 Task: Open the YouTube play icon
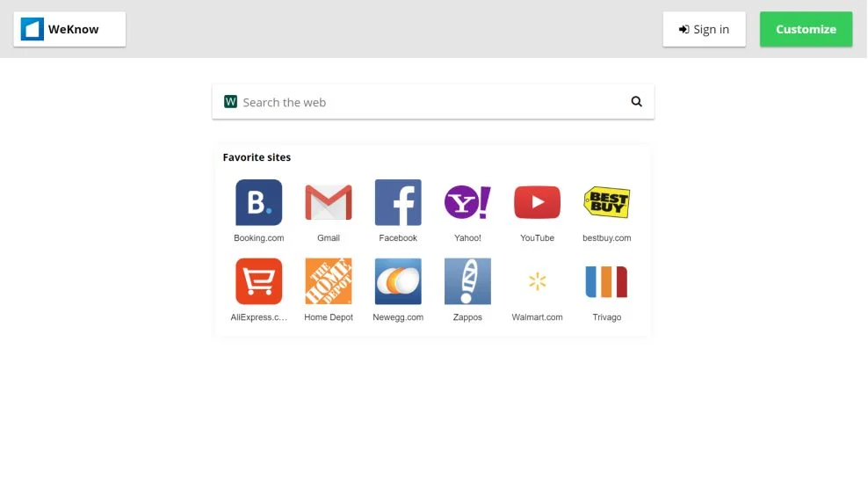pyautogui.click(x=537, y=202)
